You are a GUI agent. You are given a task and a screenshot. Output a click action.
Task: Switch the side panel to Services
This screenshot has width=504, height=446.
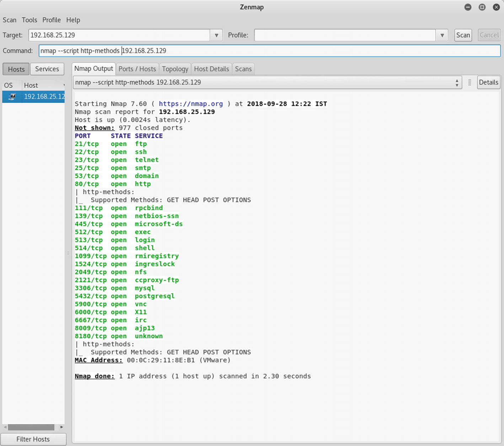pyautogui.click(x=47, y=69)
